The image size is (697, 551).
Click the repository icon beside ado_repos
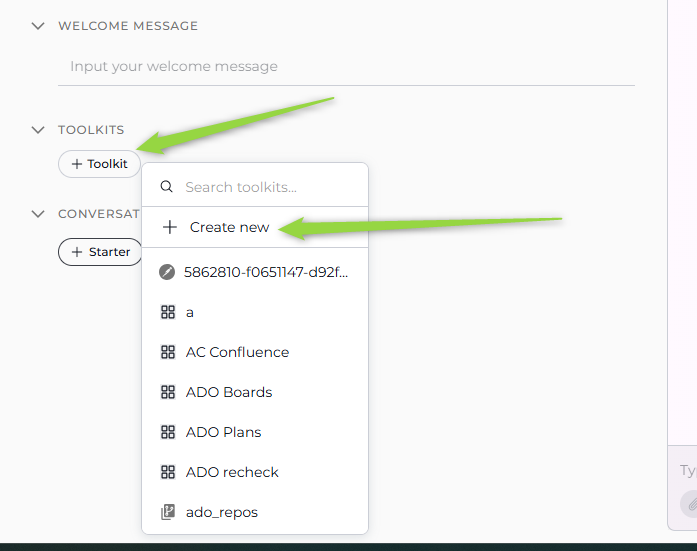[168, 512]
